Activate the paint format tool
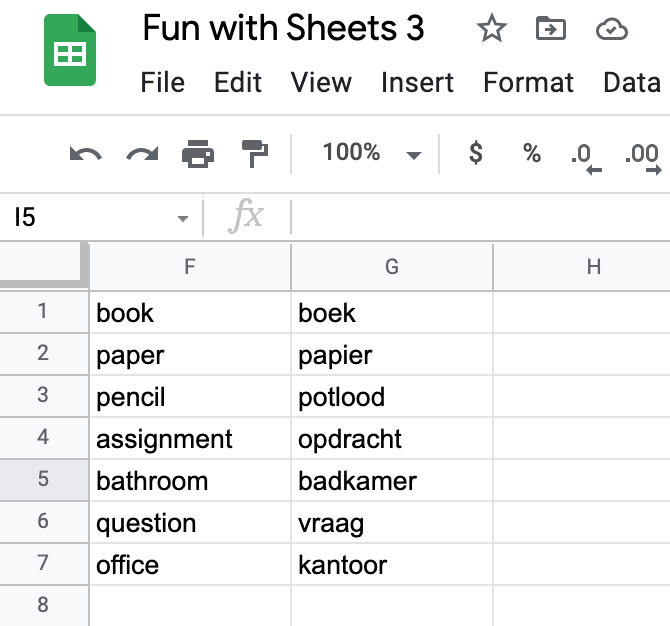This screenshot has width=670, height=626. point(255,154)
